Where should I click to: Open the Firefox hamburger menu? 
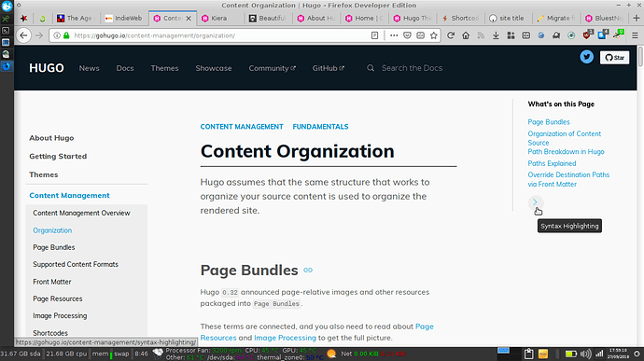tap(635, 35)
